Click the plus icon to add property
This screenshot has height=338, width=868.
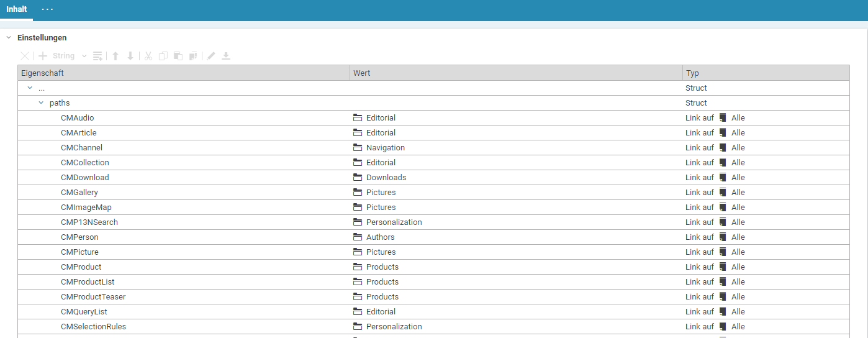tap(43, 56)
